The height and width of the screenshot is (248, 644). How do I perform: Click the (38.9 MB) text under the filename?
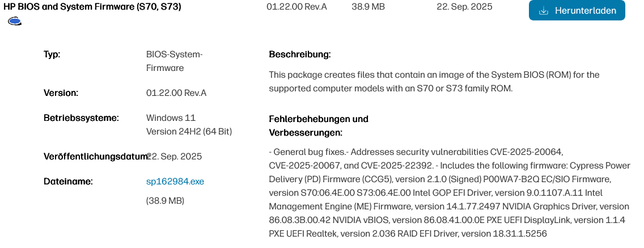[x=165, y=201]
